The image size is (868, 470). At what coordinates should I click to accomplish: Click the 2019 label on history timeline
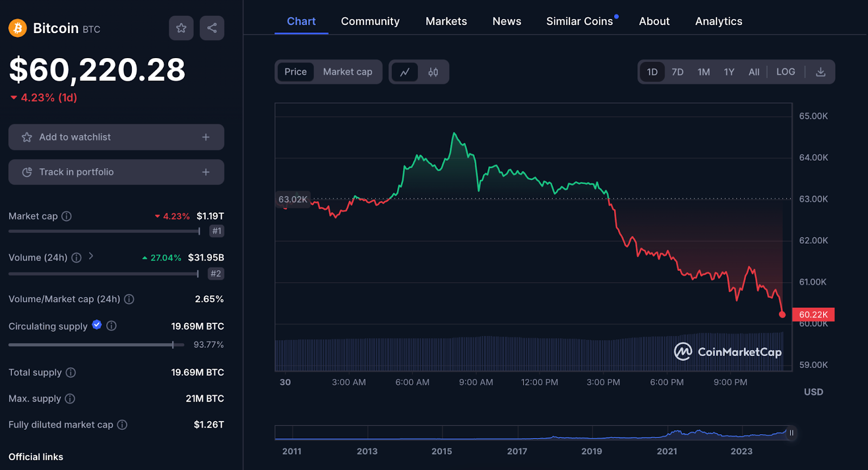pos(592,451)
